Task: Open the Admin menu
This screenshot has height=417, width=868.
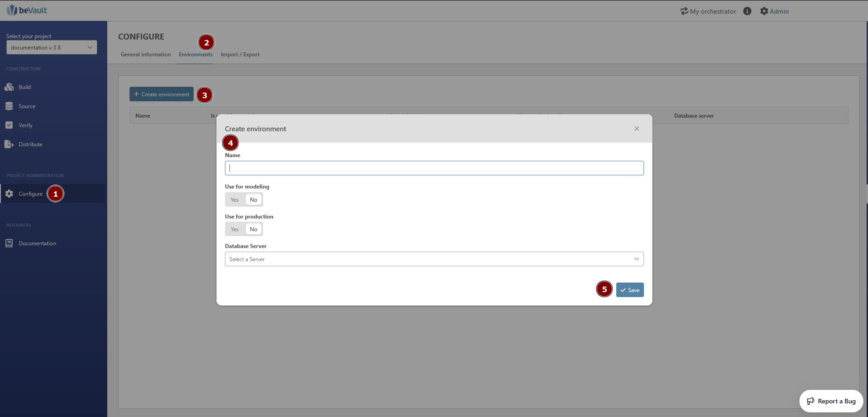Action: pos(774,11)
